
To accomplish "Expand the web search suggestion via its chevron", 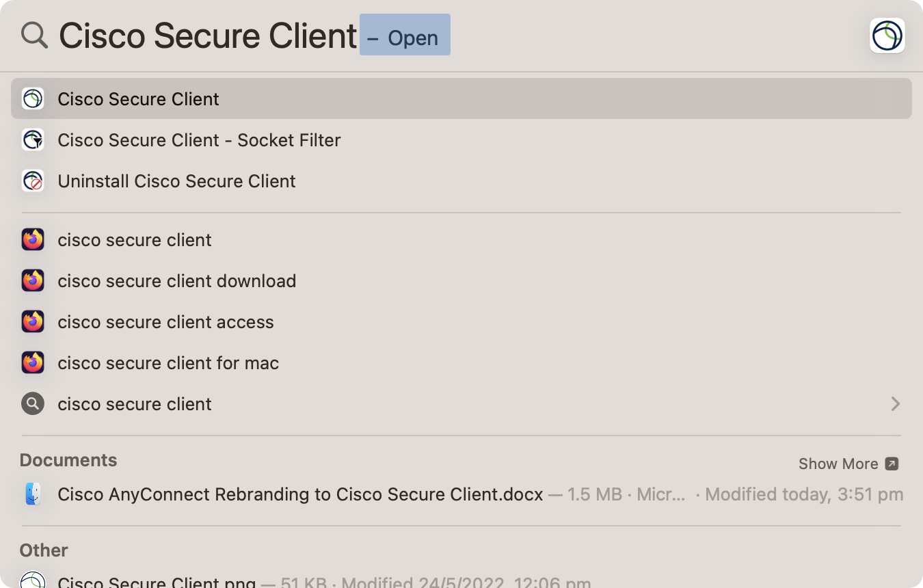I will click(x=896, y=404).
